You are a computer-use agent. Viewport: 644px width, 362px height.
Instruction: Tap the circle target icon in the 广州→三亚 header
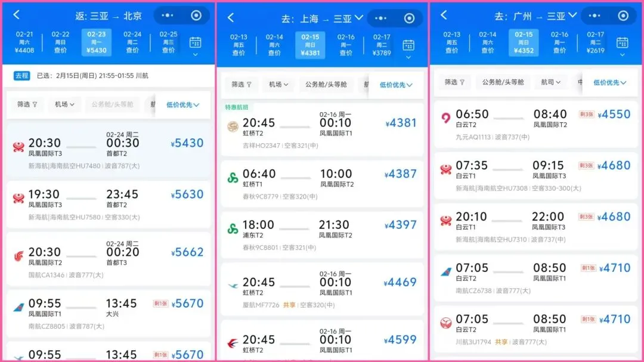pyautogui.click(x=623, y=16)
